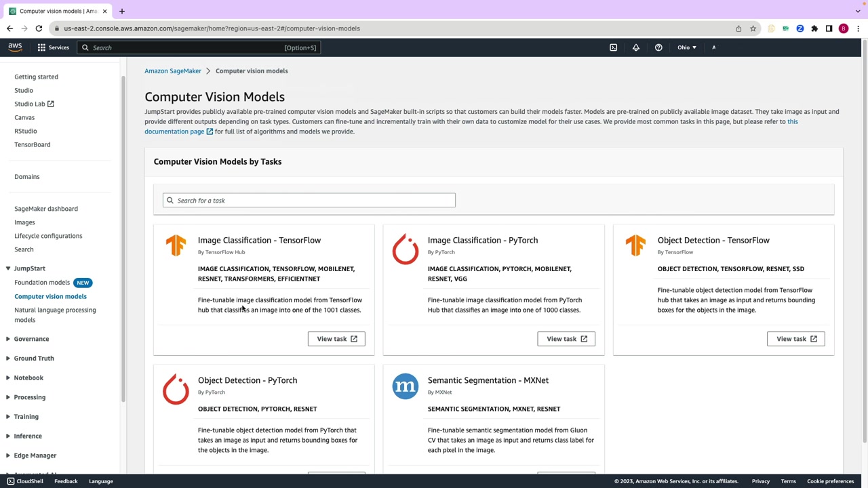Expand the Governance section
The height and width of the screenshot is (488, 868).
point(31,339)
